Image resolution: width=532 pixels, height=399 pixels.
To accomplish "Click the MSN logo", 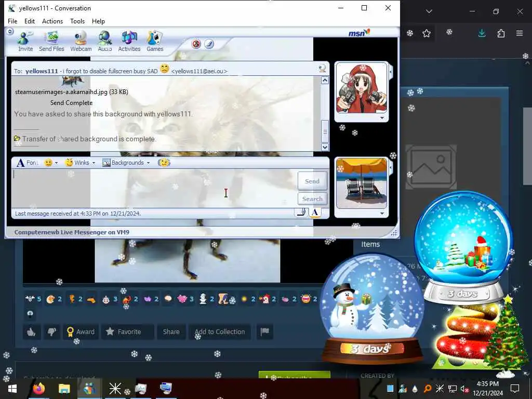I will tap(359, 33).
